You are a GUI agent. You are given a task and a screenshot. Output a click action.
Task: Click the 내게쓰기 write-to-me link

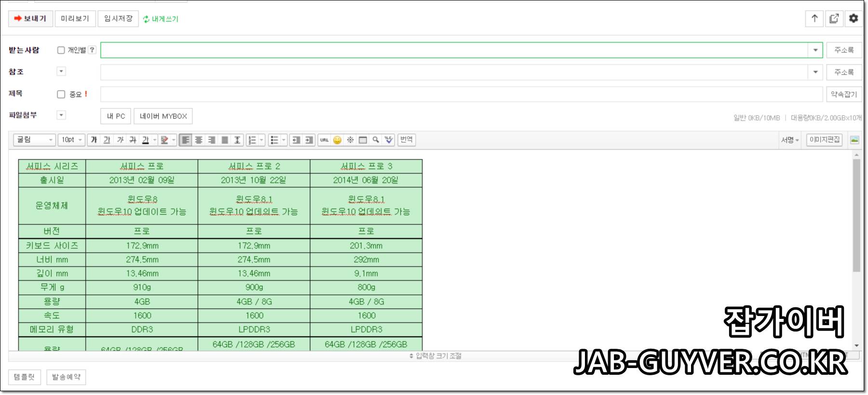pos(161,19)
